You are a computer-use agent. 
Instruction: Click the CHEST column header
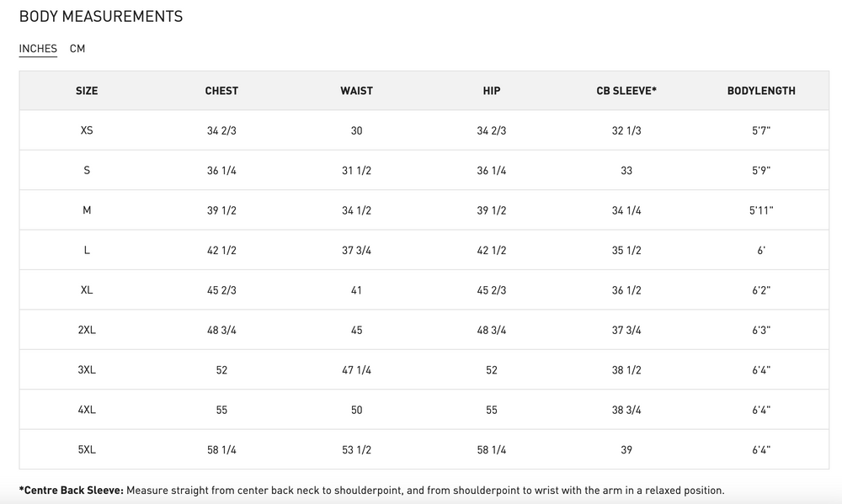coord(221,91)
